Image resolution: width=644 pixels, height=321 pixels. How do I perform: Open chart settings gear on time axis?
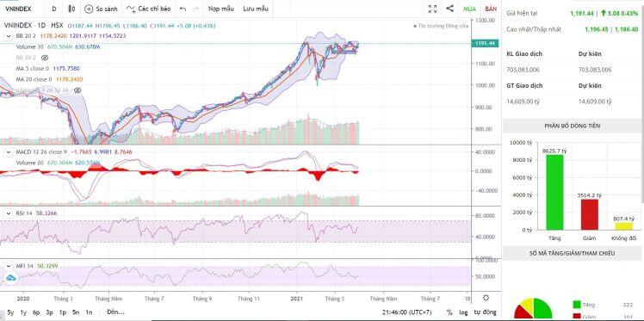tap(486, 298)
